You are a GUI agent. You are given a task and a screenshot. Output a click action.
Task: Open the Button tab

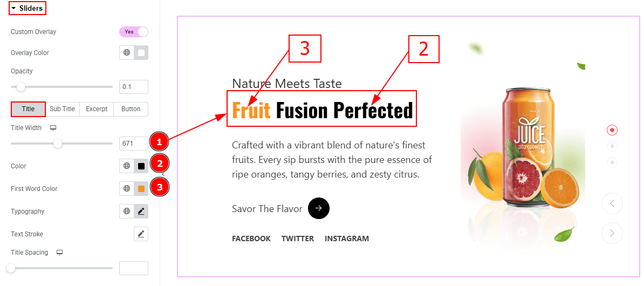(131, 109)
